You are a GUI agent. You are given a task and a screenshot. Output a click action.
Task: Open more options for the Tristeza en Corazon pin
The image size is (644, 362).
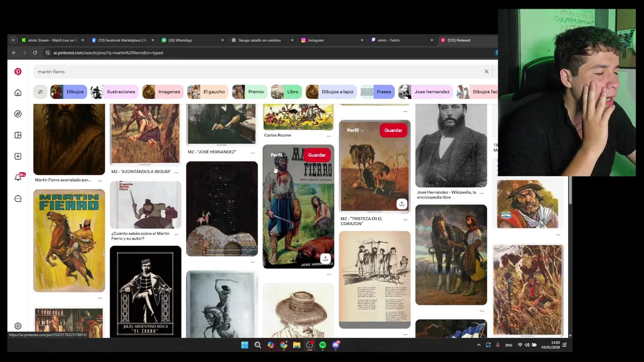coord(406,219)
